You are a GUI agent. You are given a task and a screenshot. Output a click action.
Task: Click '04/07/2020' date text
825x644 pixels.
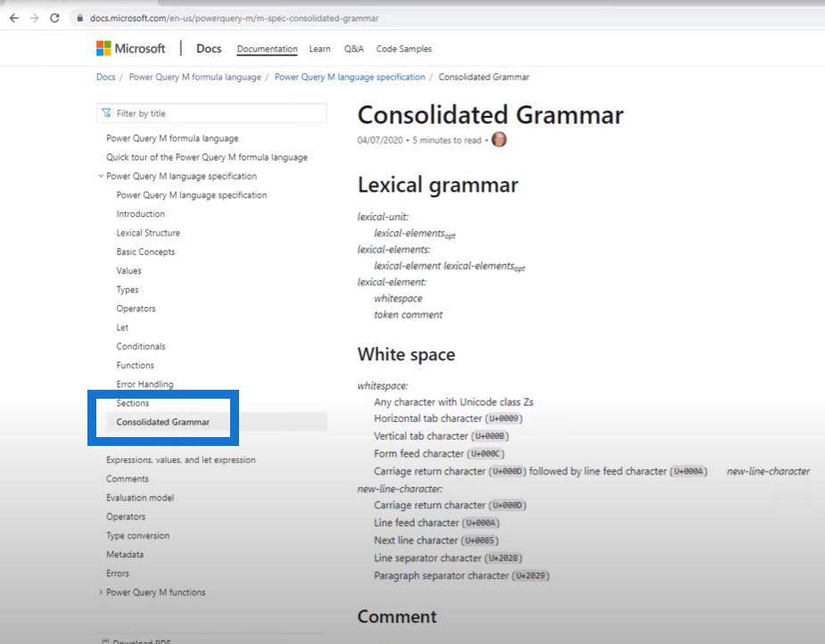[380, 140]
